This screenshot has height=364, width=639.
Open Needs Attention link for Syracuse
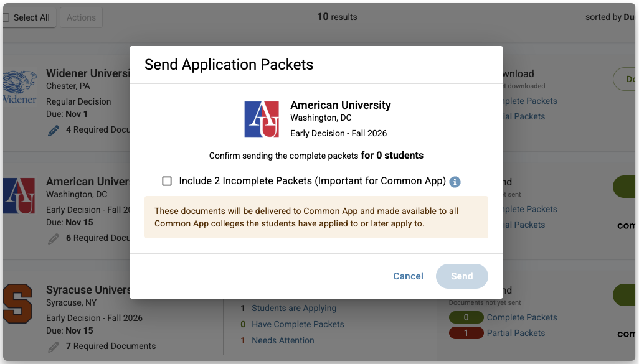click(283, 340)
